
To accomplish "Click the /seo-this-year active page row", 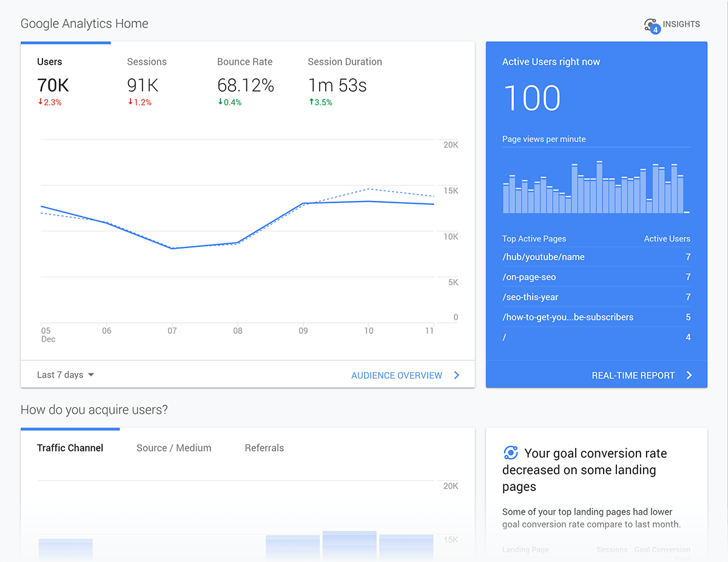I will click(x=530, y=297).
